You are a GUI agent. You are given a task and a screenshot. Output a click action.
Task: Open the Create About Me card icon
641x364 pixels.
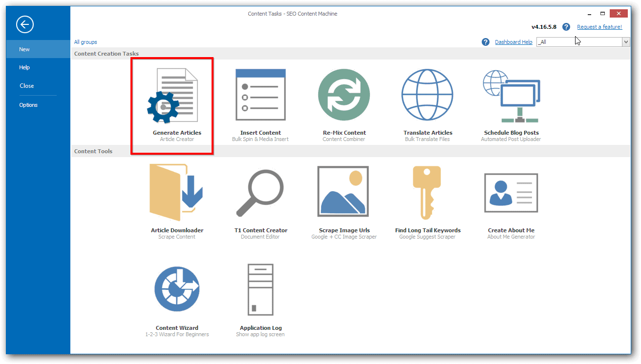pos(511,193)
